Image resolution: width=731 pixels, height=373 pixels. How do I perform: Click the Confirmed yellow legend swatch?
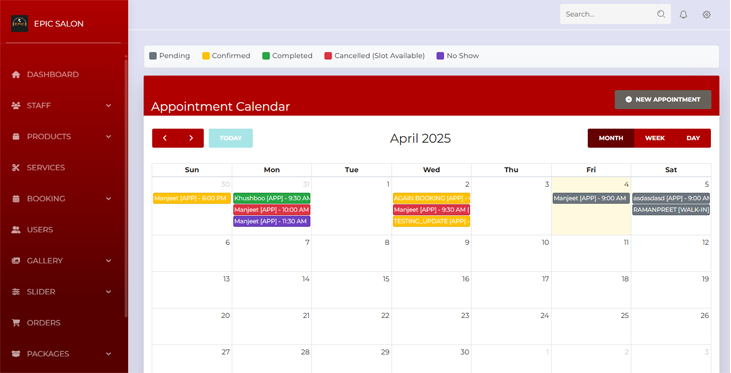(x=206, y=56)
